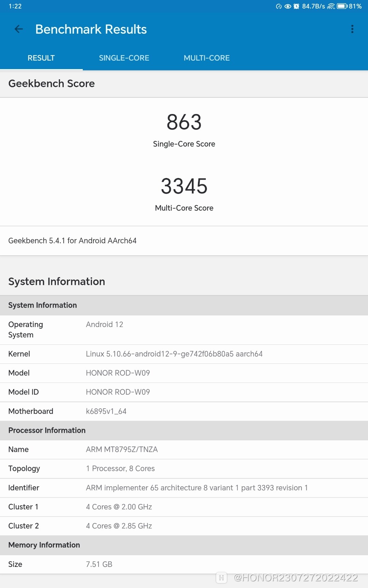Select the Operating System Android 12 row
The height and width of the screenshot is (588, 368).
[184, 329]
